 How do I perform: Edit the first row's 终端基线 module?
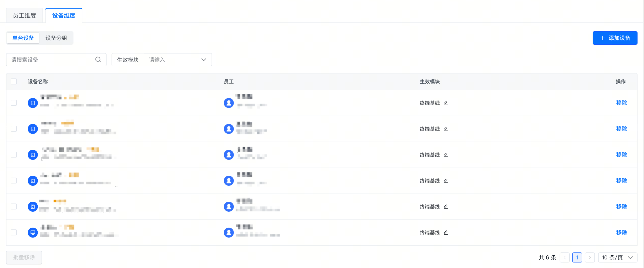pos(446,103)
